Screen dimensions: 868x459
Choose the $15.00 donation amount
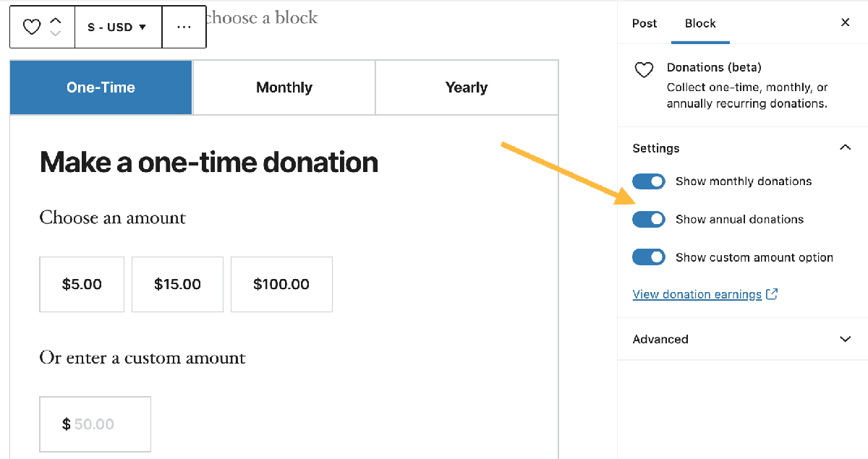coord(177,285)
